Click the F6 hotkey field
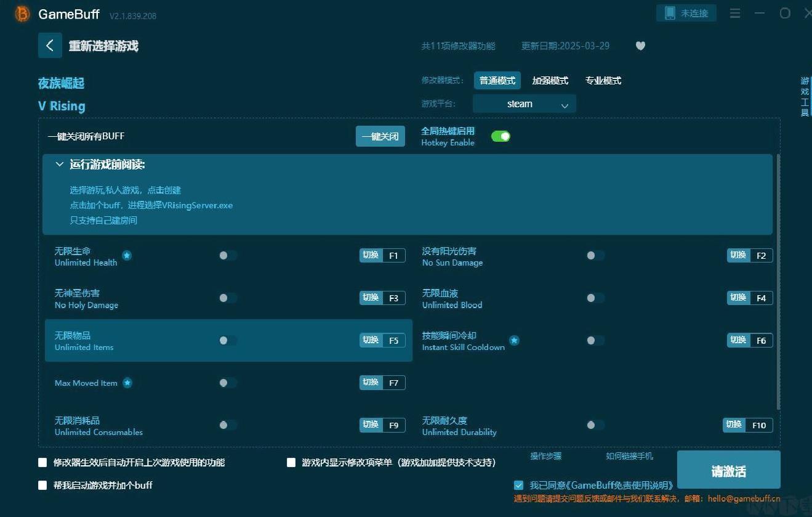 point(762,340)
